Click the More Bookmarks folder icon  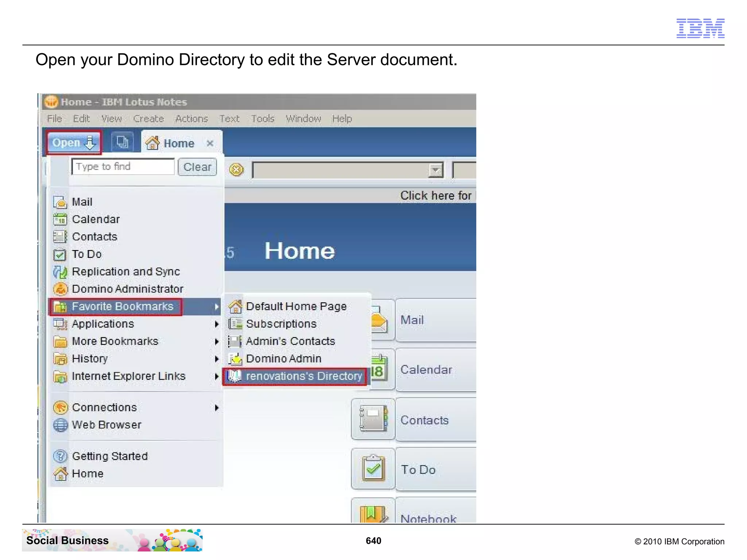coord(60,341)
